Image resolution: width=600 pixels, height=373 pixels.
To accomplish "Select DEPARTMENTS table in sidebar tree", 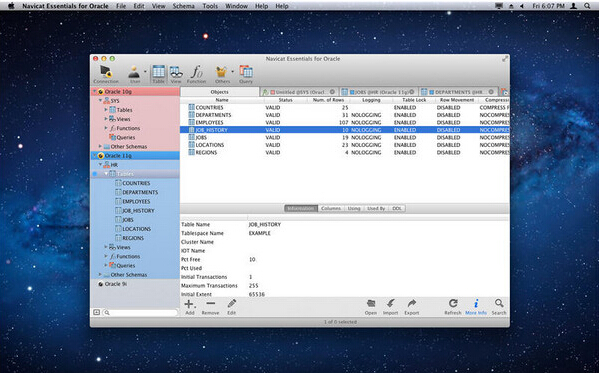I will point(140,192).
